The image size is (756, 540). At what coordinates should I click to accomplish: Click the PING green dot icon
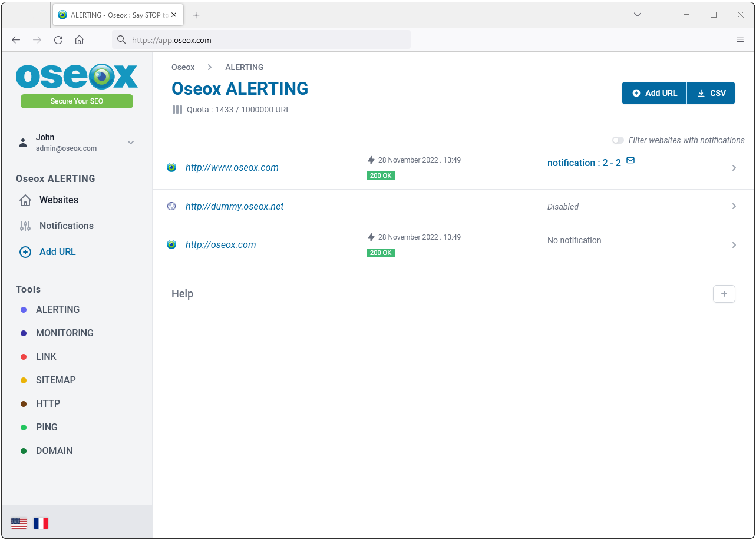[x=24, y=428]
